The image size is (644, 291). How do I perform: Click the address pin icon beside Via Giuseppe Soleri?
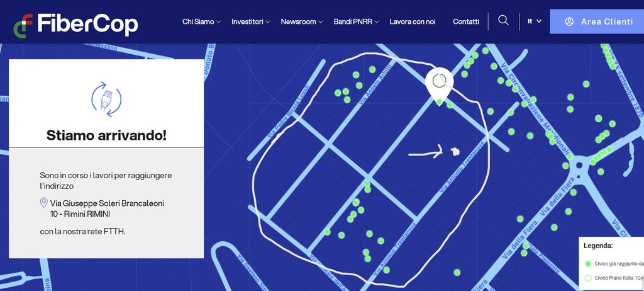(43, 203)
